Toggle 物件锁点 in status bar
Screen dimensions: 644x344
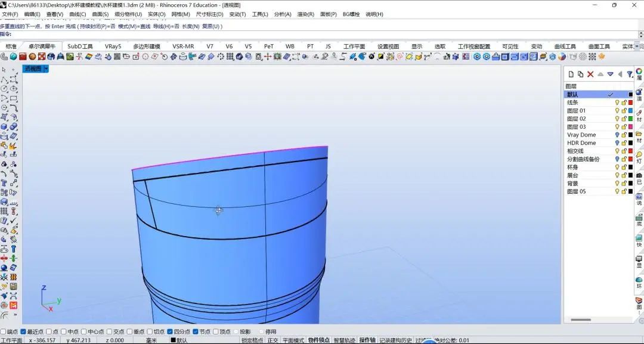tap(319, 340)
